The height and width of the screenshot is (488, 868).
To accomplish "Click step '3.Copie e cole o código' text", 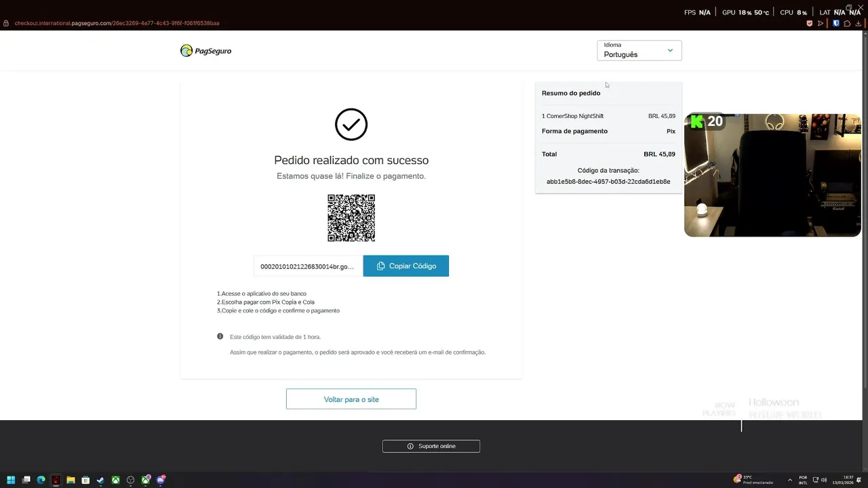I will [278, 310].
